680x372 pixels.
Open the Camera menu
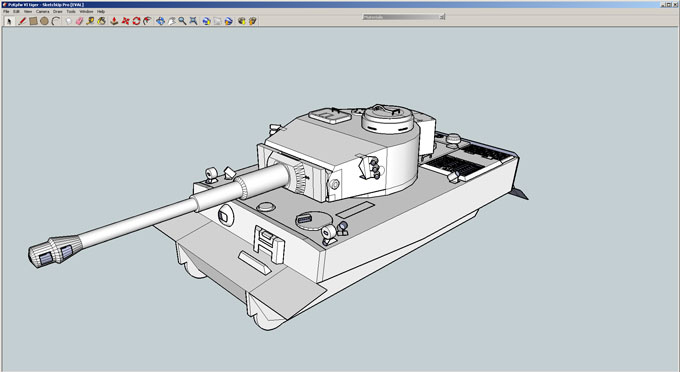tap(42, 12)
